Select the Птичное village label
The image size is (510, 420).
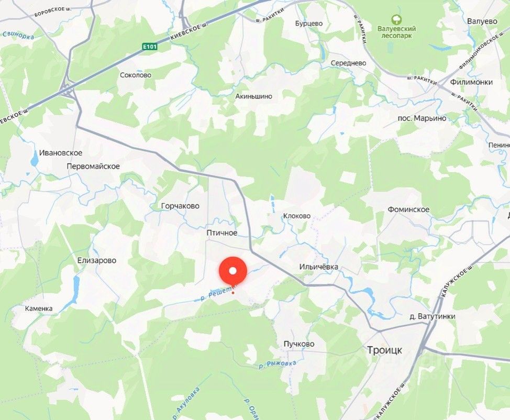[222, 233]
